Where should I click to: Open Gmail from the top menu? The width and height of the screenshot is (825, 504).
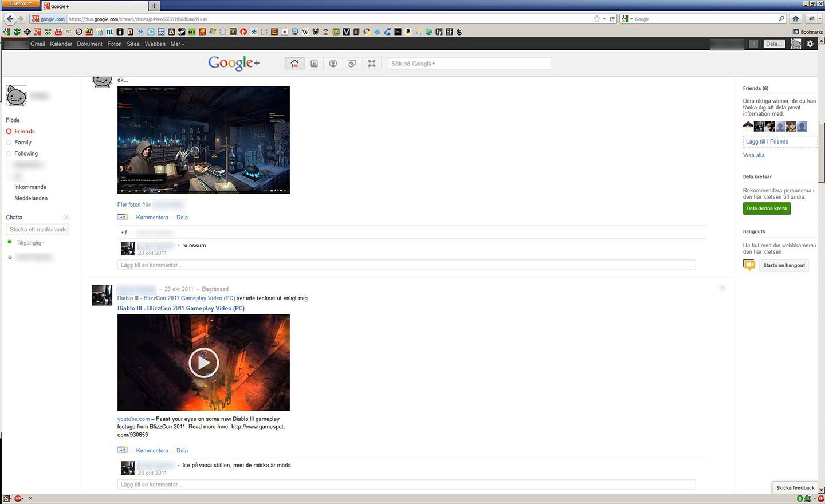click(37, 44)
